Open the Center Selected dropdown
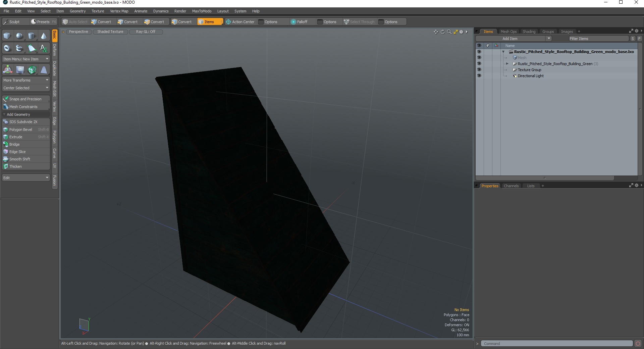The height and width of the screenshot is (349, 644). point(26,88)
